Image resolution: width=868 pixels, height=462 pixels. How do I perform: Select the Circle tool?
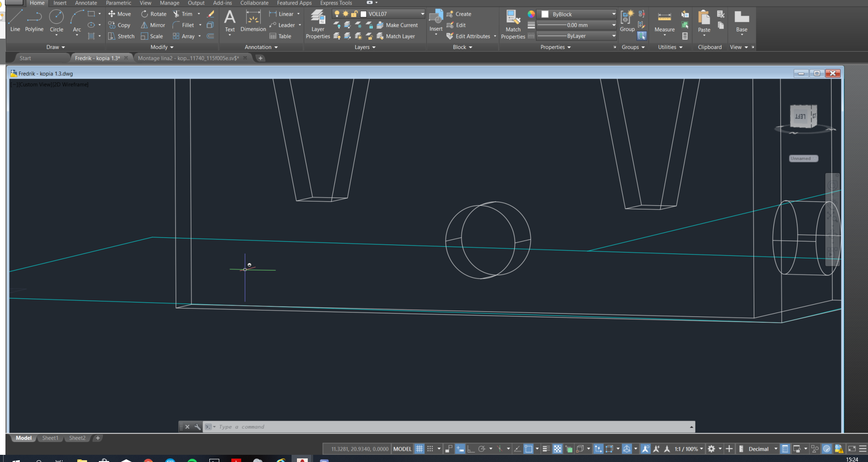point(57,19)
